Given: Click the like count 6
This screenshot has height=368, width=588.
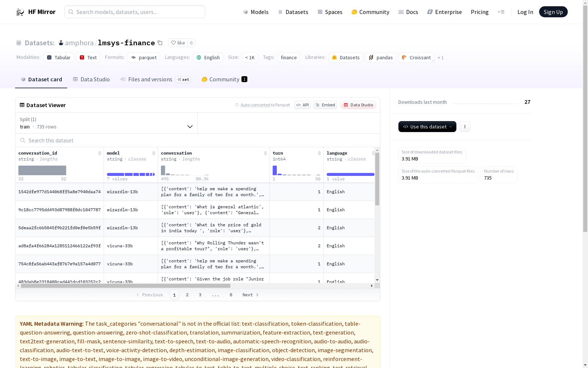Looking at the screenshot, I should click(x=191, y=43).
